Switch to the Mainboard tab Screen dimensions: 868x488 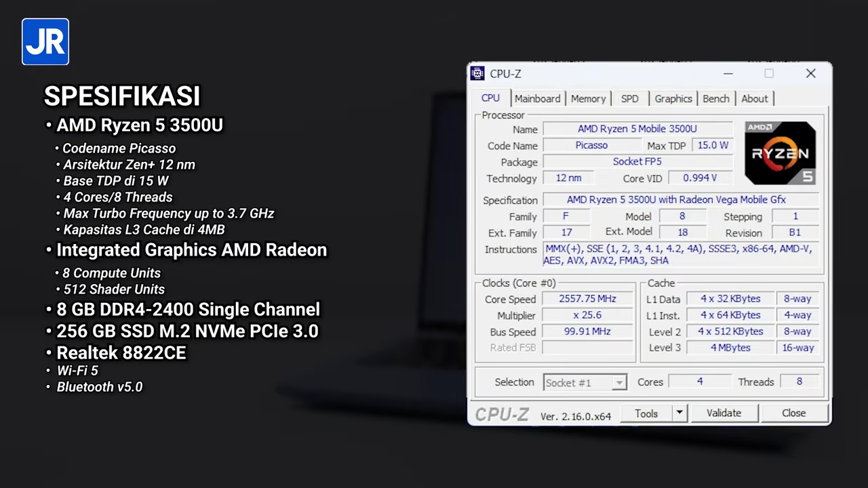click(x=537, y=98)
